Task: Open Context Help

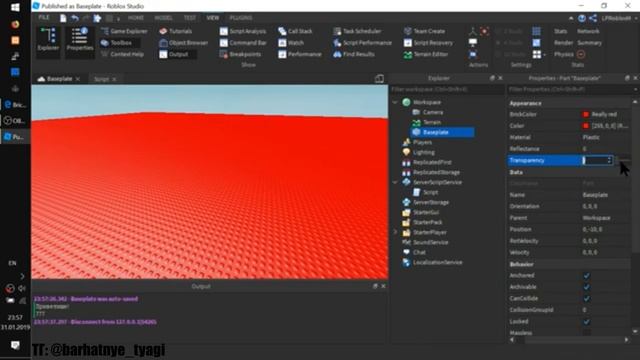Action: click(x=122, y=54)
